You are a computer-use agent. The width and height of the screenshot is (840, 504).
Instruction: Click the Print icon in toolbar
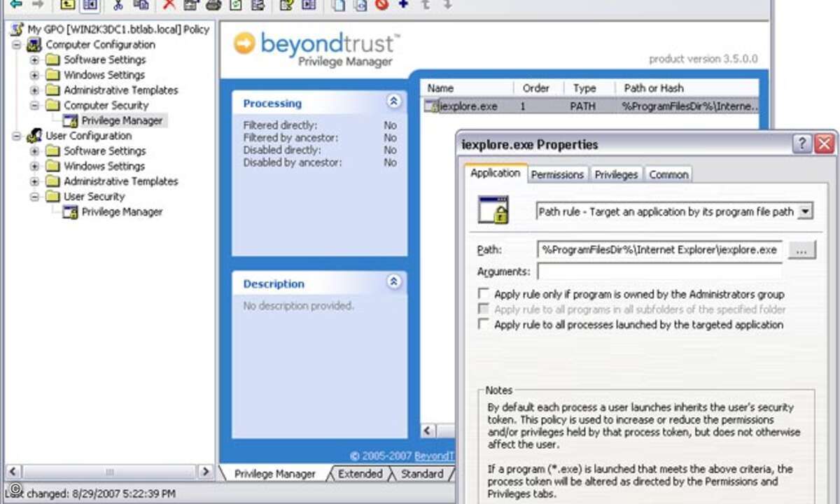pyautogui.click(x=213, y=5)
